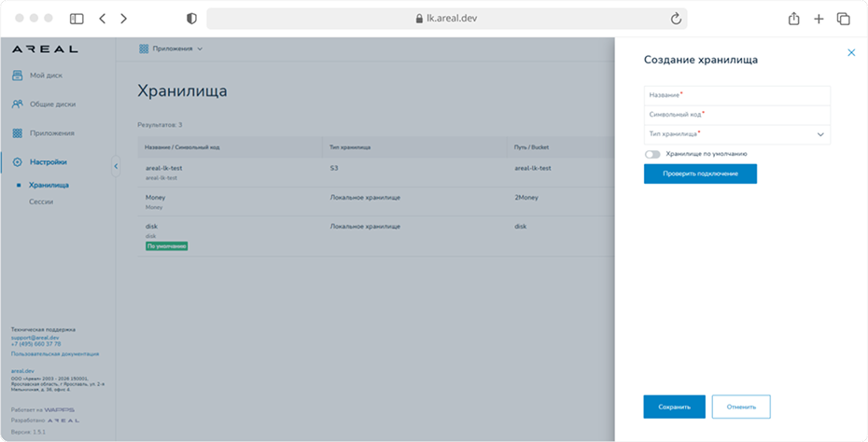Go back with the browser back arrow
The image size is (868, 442).
tap(103, 19)
